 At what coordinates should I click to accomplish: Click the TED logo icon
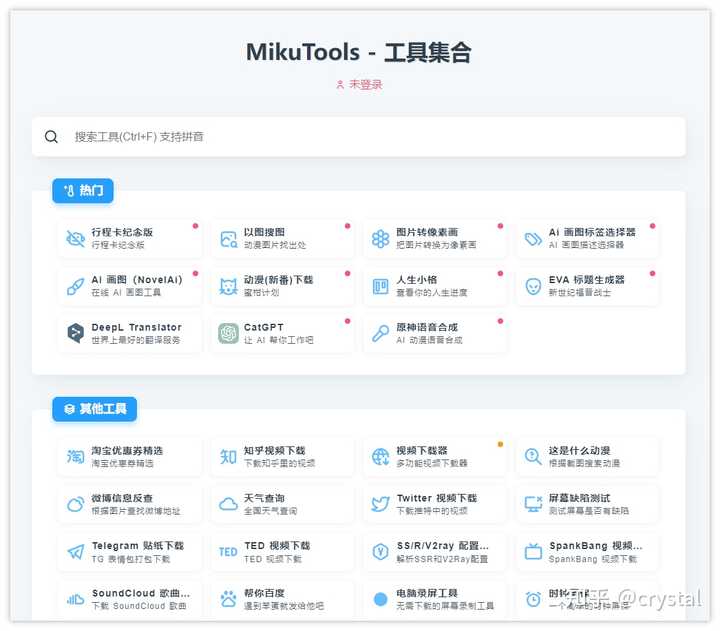pyautogui.click(x=228, y=552)
